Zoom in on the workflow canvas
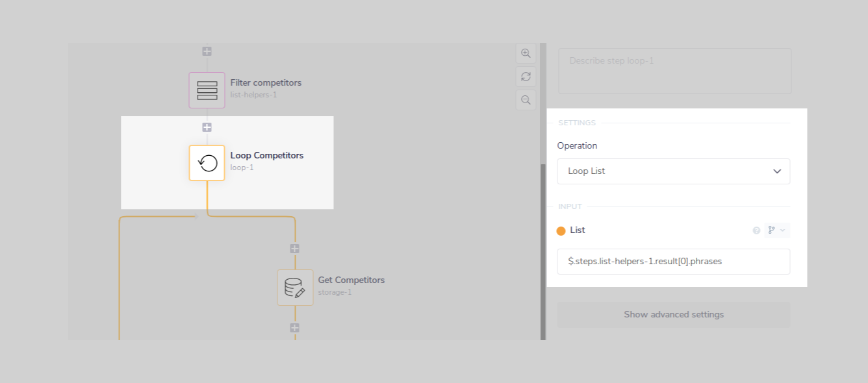Image resolution: width=868 pixels, height=383 pixels. coord(526,53)
